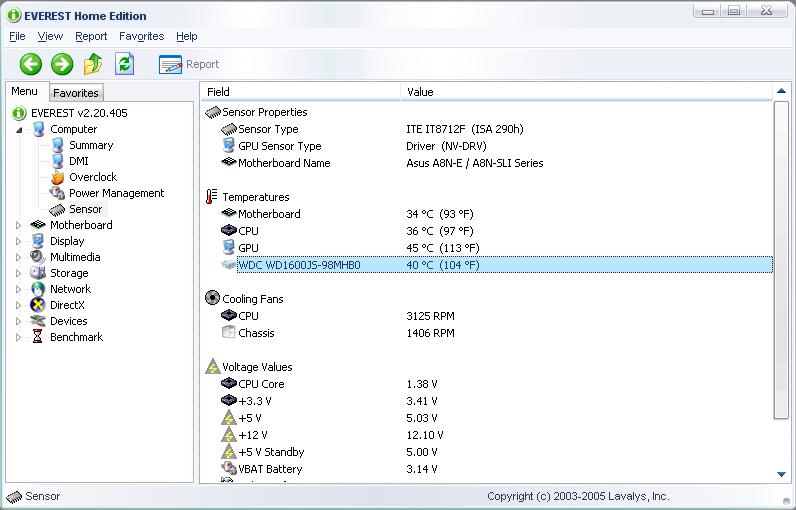Select the Summary tree item
The image size is (796, 510).
tap(90, 145)
